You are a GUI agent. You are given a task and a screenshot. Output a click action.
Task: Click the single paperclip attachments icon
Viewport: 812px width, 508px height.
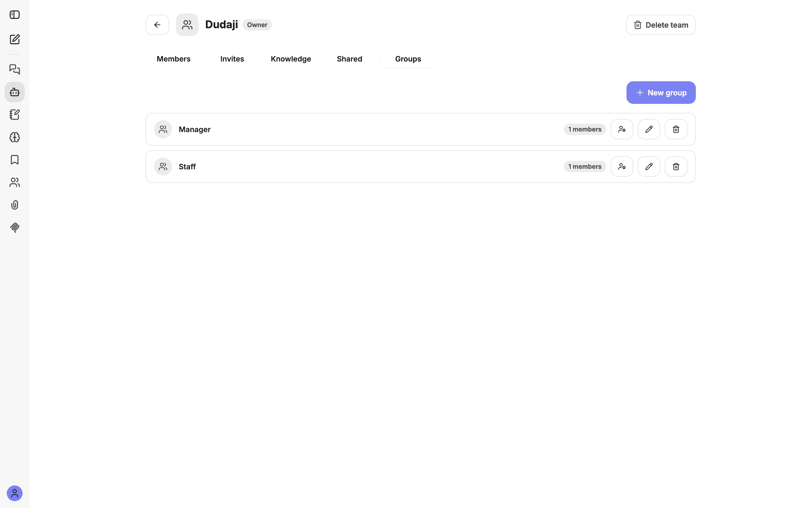pyautogui.click(x=14, y=205)
